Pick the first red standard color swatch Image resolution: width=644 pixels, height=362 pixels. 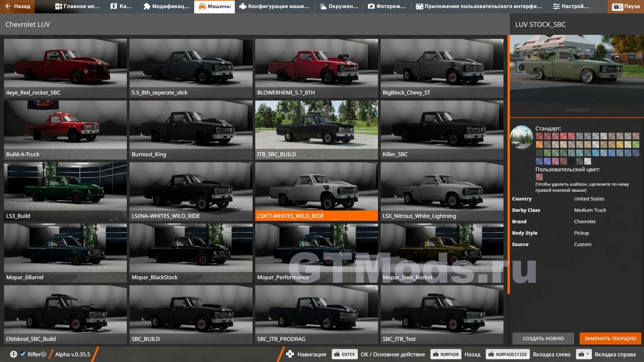point(539,136)
